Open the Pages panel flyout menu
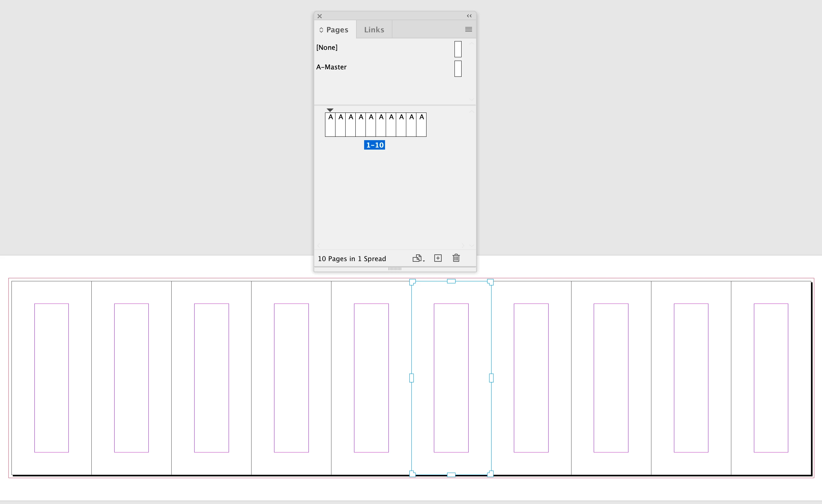The width and height of the screenshot is (822, 504). point(468,30)
